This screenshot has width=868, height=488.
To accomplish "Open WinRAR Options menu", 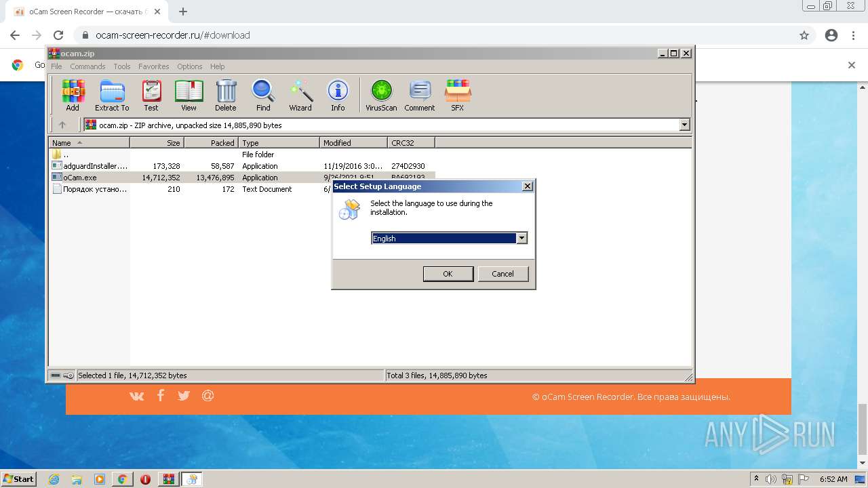I will pyautogui.click(x=190, y=66).
